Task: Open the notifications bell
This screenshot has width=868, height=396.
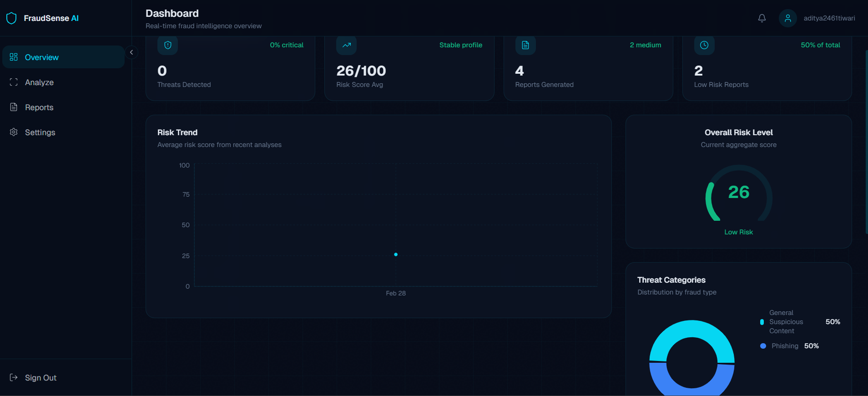Action: (762, 18)
